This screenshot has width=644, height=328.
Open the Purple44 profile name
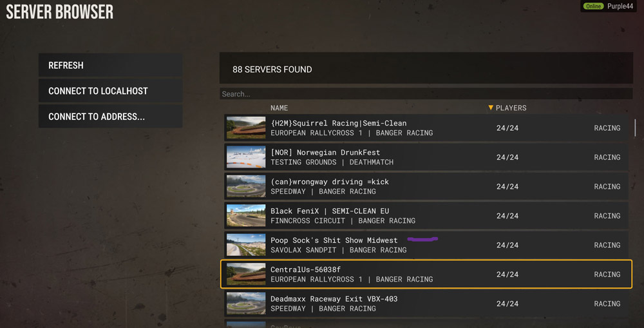tap(620, 6)
